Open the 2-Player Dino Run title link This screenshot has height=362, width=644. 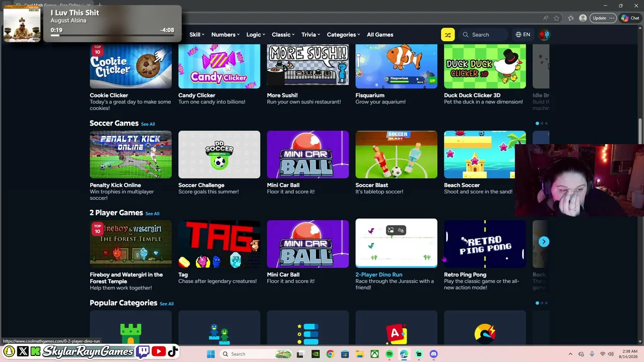[x=379, y=275]
